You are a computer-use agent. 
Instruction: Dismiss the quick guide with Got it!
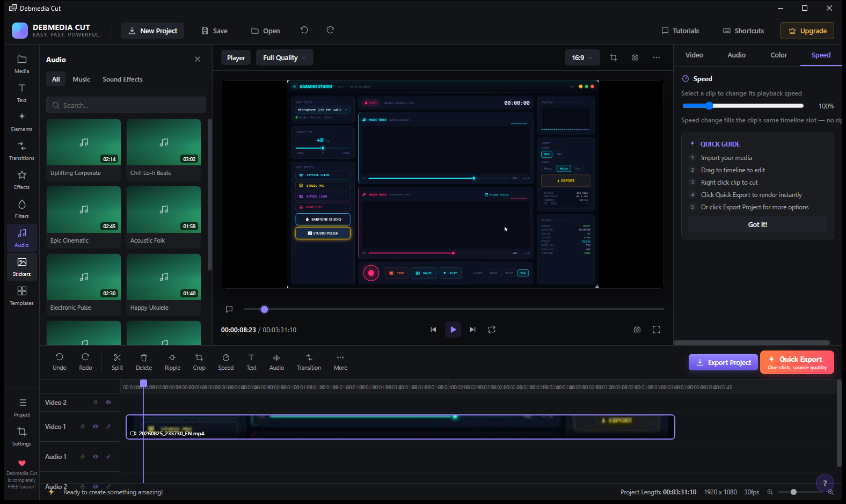point(757,224)
